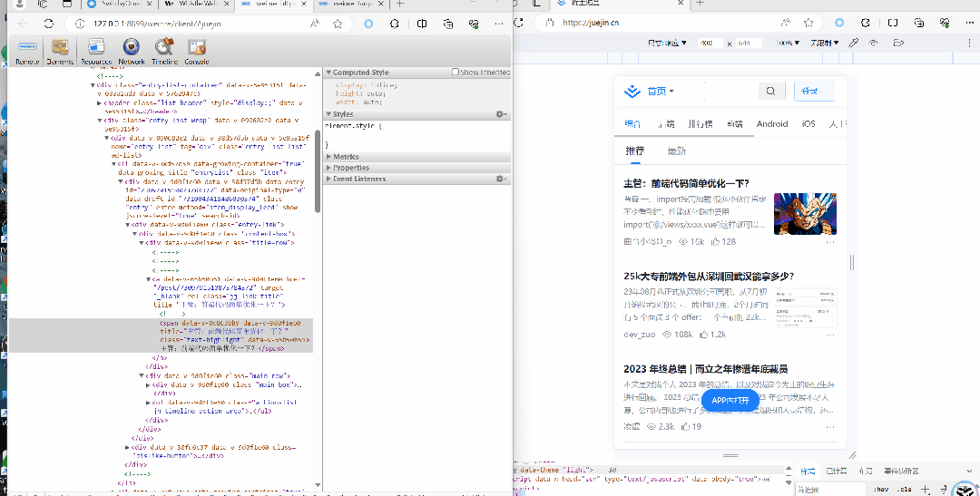
Task: Reload juejin page in right browser
Action: [519, 23]
